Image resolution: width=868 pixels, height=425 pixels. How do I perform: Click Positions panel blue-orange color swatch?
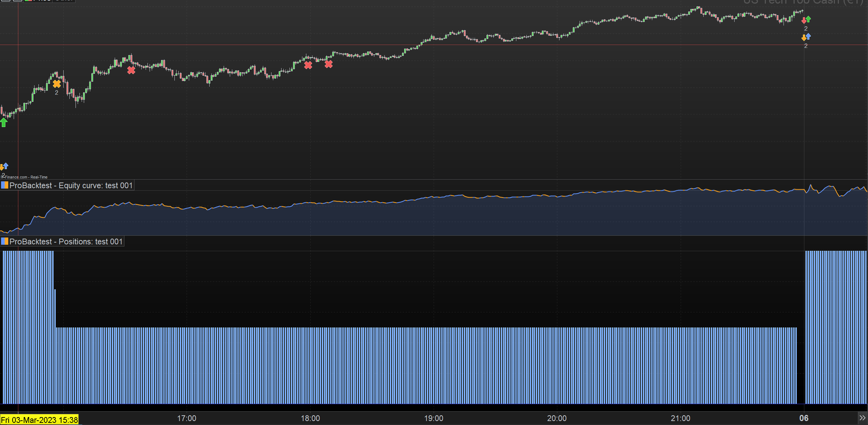5,241
